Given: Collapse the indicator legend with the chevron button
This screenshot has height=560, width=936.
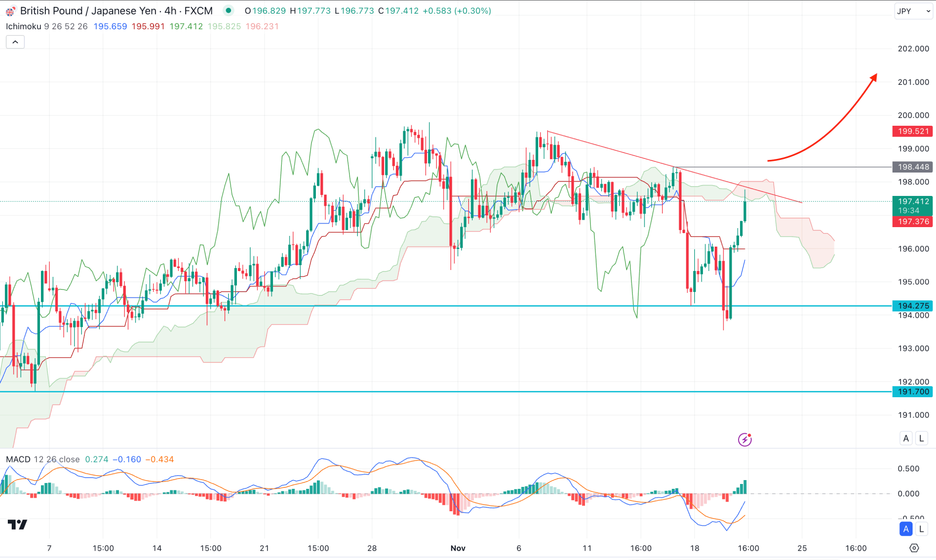Looking at the screenshot, I should (x=15, y=42).
